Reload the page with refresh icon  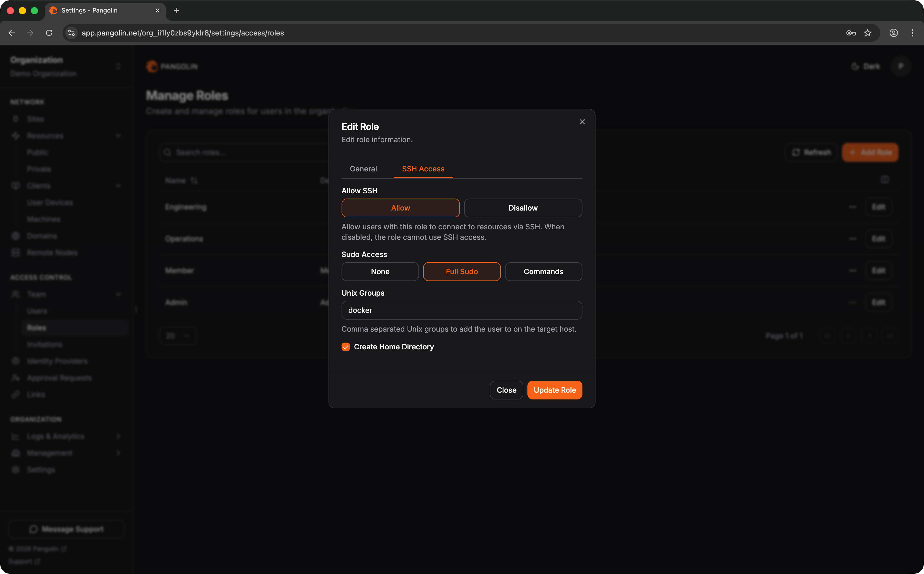[49, 33]
